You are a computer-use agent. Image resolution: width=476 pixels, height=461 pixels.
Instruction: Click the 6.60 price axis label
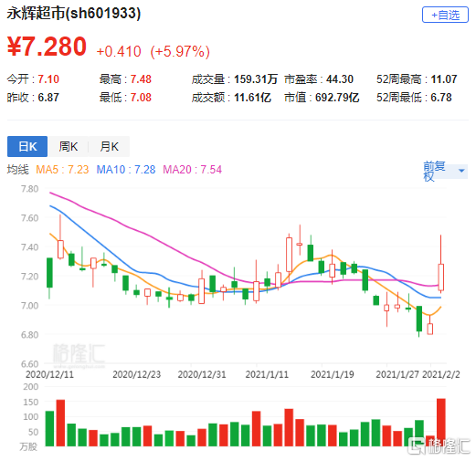pyautogui.click(x=30, y=364)
